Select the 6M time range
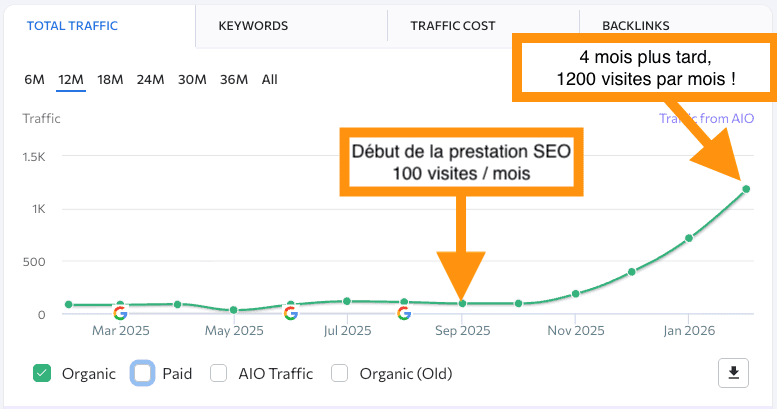Screen dimensions: 777x409 [34, 79]
